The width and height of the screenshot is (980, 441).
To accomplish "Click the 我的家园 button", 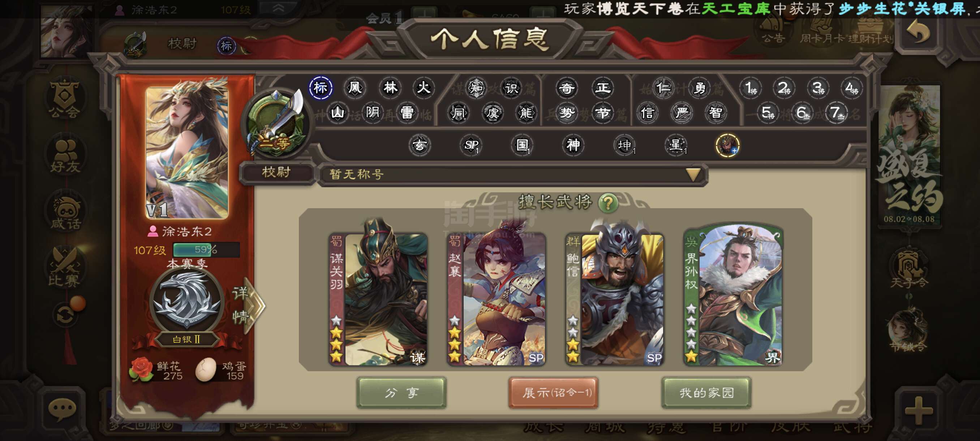I will 706,393.
